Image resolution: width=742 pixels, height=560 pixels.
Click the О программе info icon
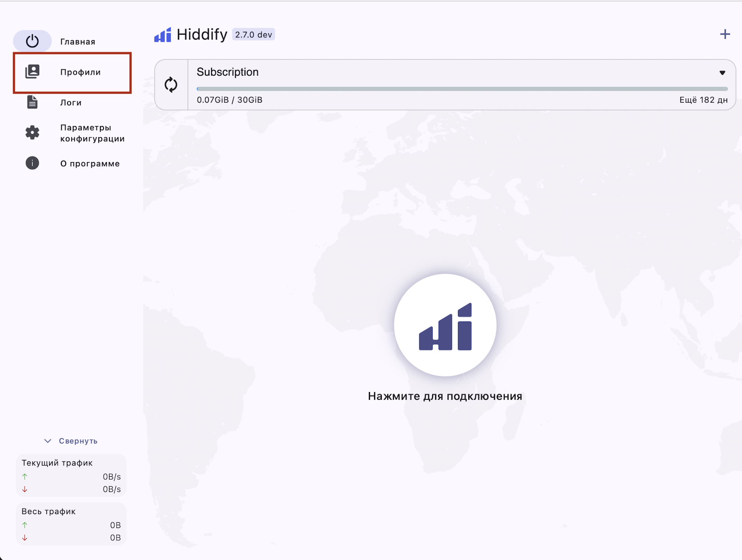pos(32,163)
